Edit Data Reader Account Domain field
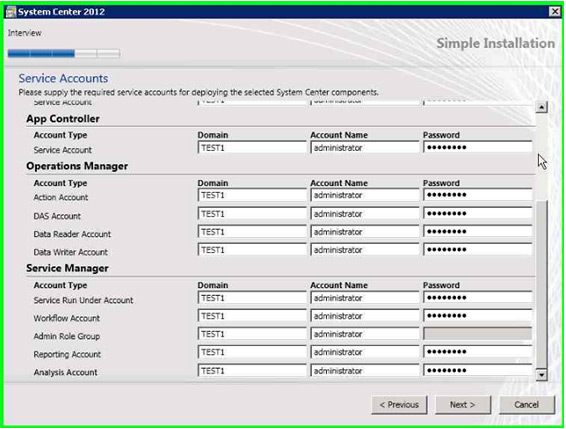 pyautogui.click(x=252, y=232)
